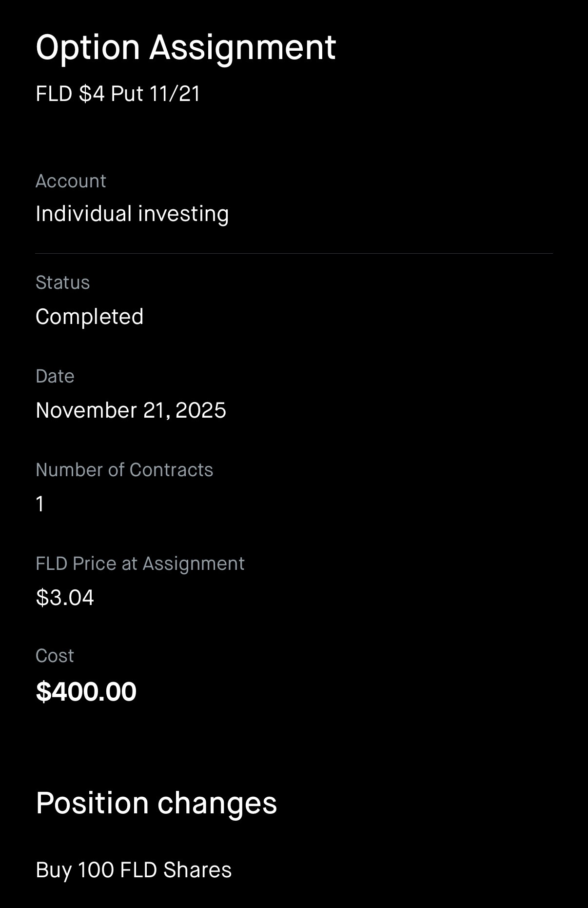This screenshot has width=588, height=908.
Task: Click the bold $400.00 cost amount
Action: (86, 692)
